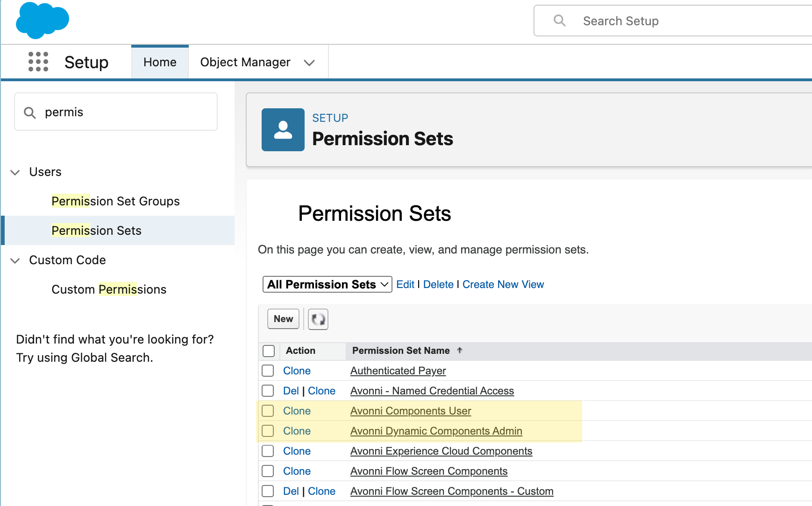Open Avonni Dynamic Components Admin link
This screenshot has width=812, height=506.
[x=436, y=431]
